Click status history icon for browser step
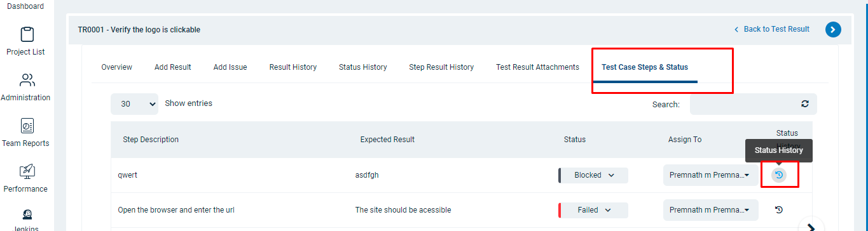Viewport: 868px width, 231px height. click(x=779, y=210)
